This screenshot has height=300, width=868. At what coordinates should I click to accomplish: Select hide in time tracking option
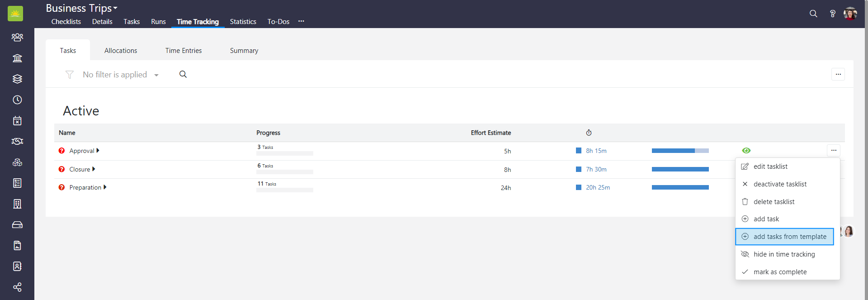click(784, 254)
